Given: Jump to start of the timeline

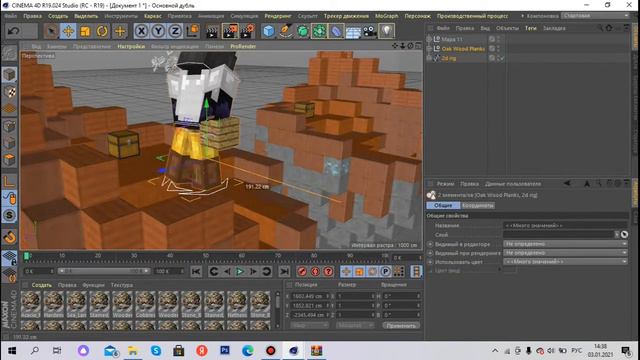Looking at the screenshot, I should coord(196,271).
